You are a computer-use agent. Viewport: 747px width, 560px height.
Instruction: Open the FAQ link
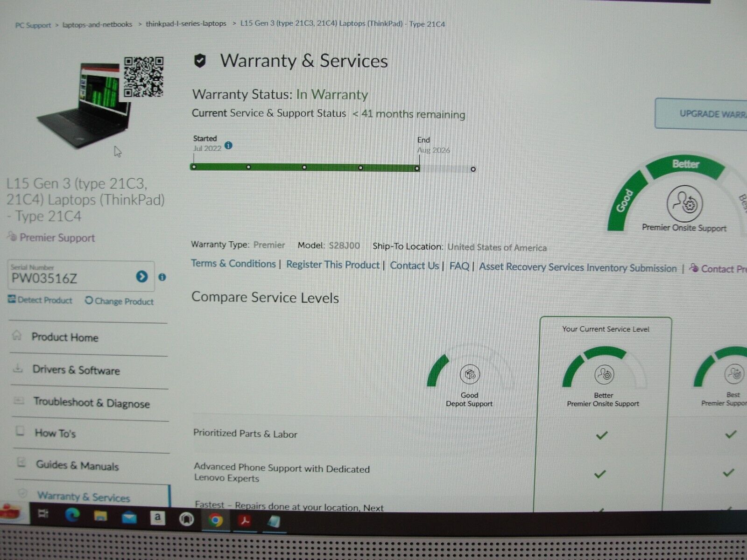pos(459,266)
